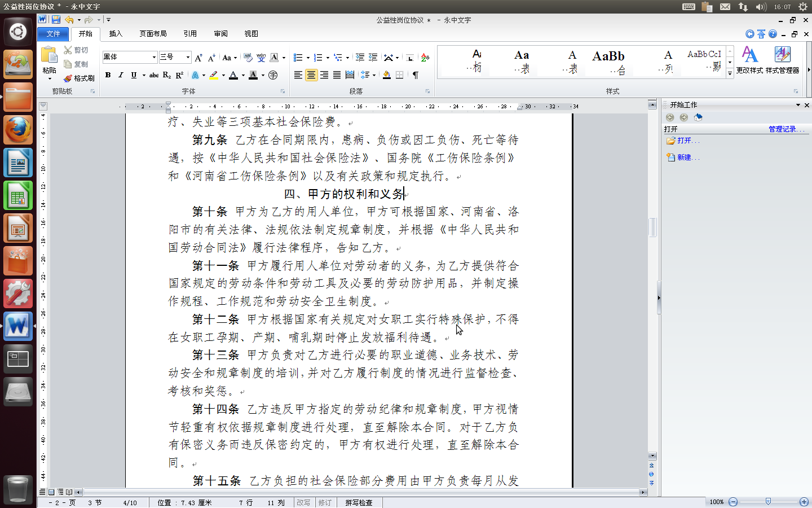
Task: Click the phonetic guide (wén) icon
Action: pos(261,58)
